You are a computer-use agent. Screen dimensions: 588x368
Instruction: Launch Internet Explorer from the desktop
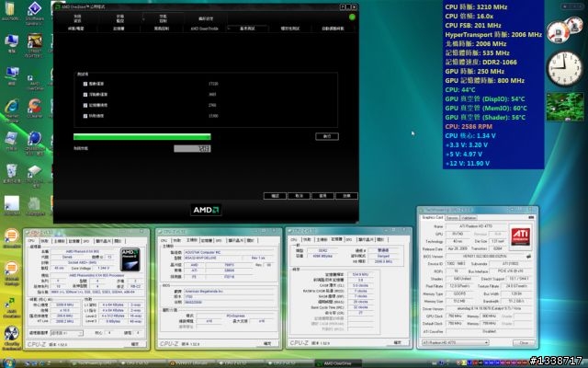(12, 110)
